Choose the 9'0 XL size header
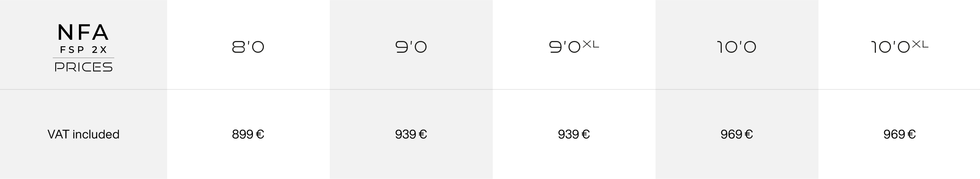Viewport: 980px width, 179px height. coord(574,46)
